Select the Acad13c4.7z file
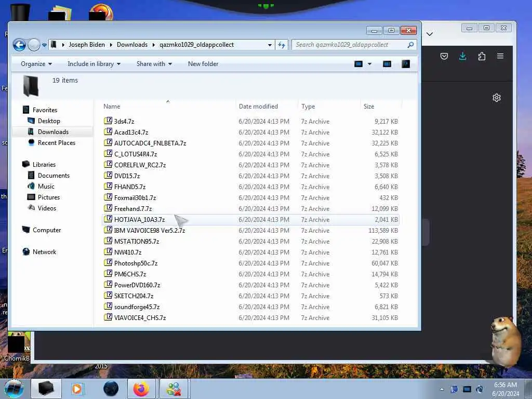The width and height of the screenshot is (532, 399). pos(131,132)
